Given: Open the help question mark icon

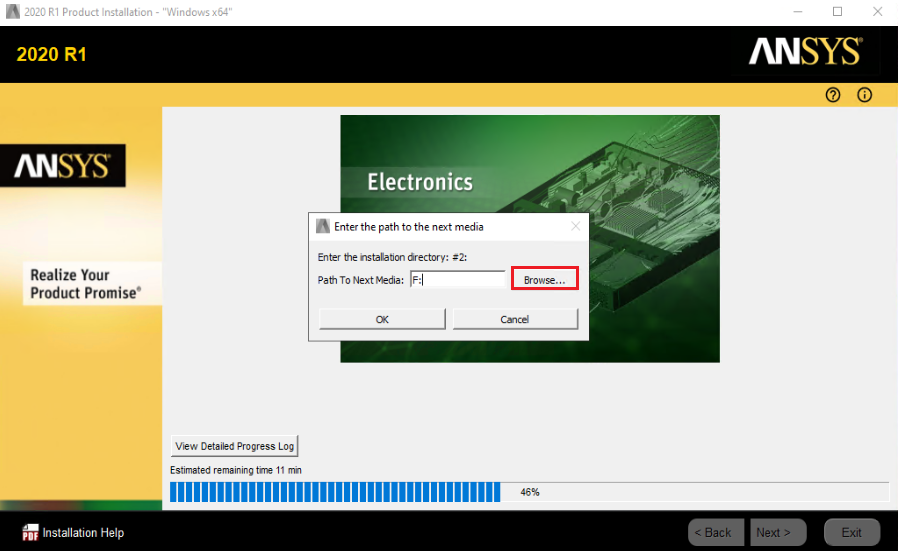Looking at the screenshot, I should (x=833, y=95).
